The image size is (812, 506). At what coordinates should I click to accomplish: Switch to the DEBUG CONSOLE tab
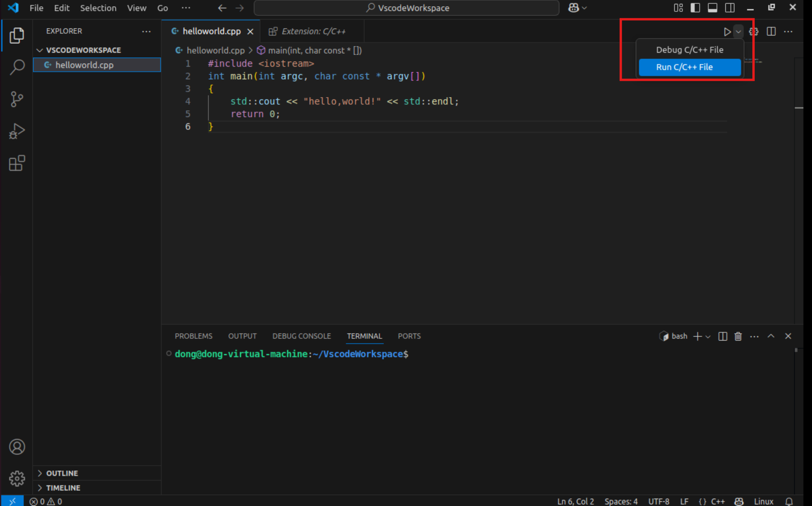point(301,336)
